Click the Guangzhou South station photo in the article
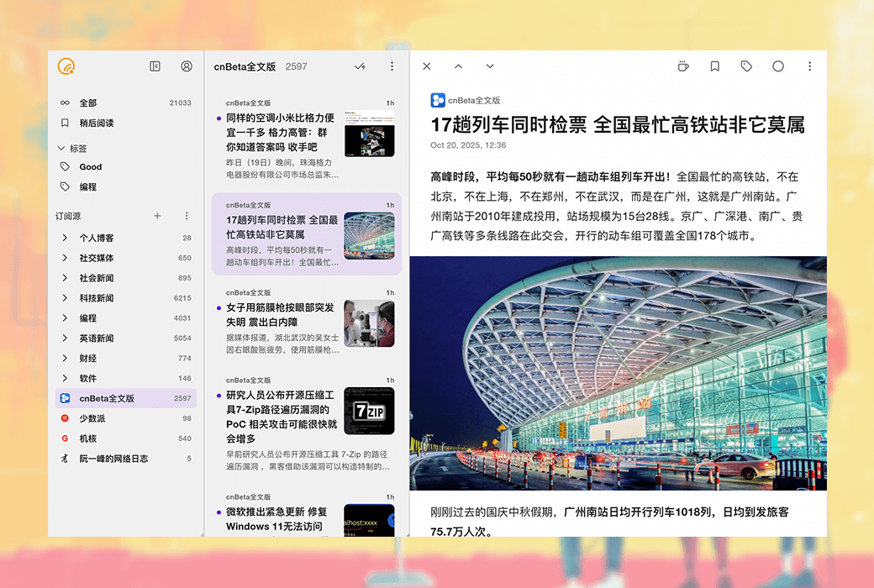Viewport: 874px width, 588px height. pos(618,373)
